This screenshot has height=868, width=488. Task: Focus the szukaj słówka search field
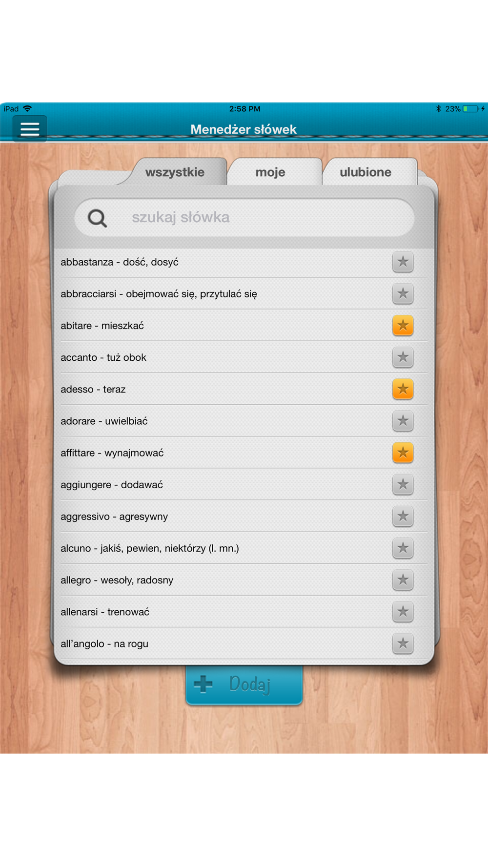point(244,218)
